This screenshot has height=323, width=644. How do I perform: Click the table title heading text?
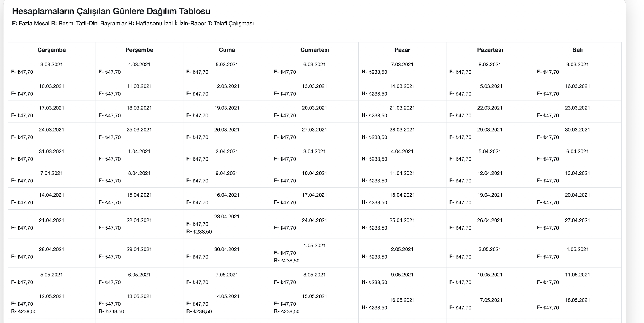(x=111, y=11)
